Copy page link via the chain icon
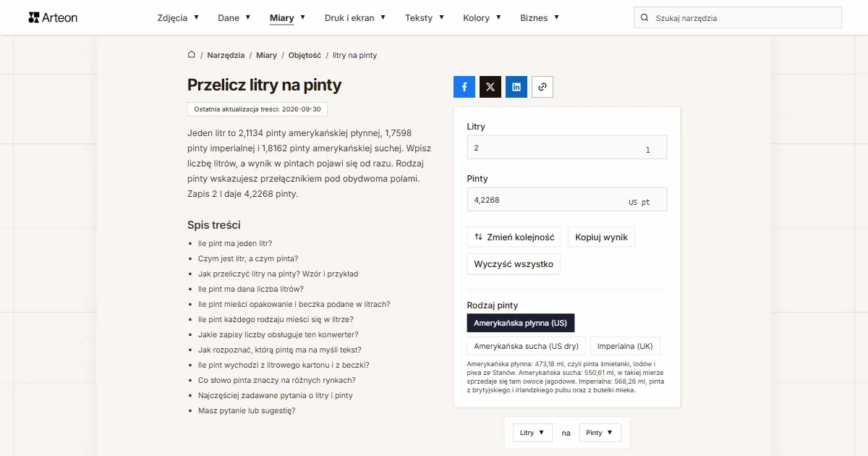Screen dimensions: 868x456 coord(542,87)
